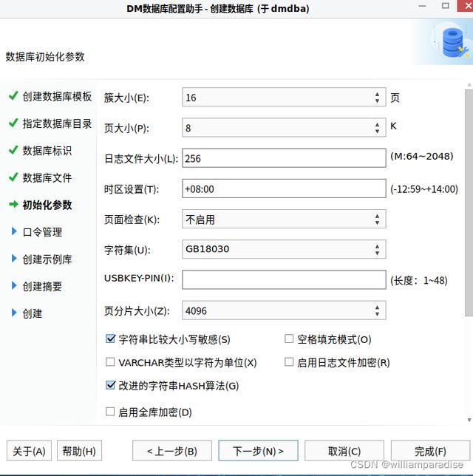The width and height of the screenshot is (473, 476).
Task: Go back with <上一步(B) button
Action: click(x=172, y=451)
